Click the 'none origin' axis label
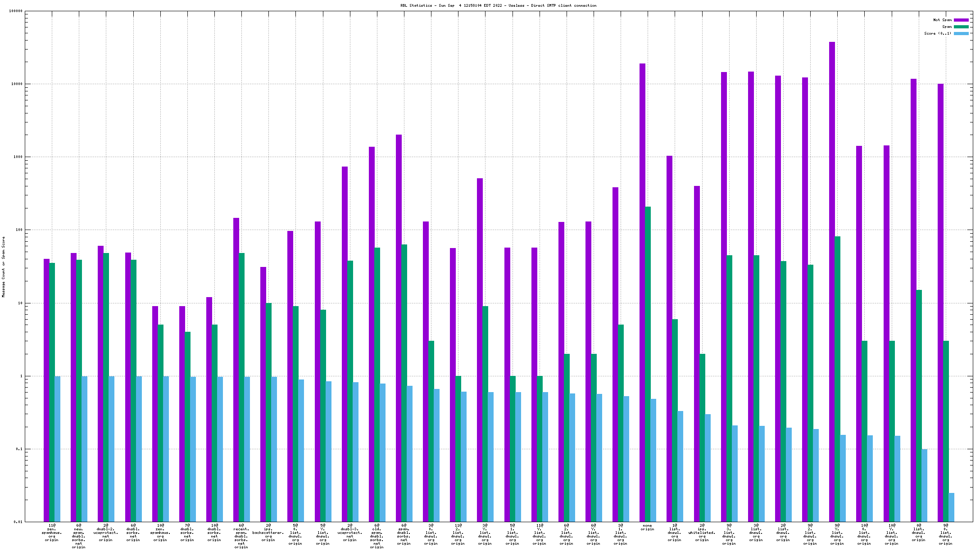 [647, 527]
